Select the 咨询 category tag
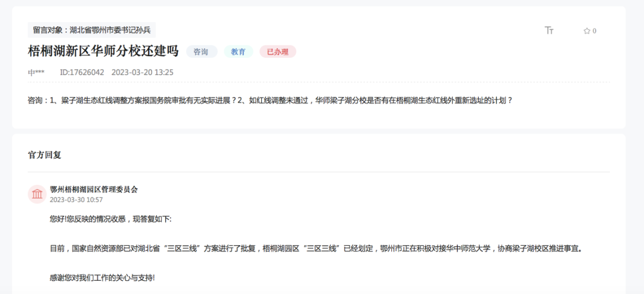The image size is (644, 294). tap(202, 52)
